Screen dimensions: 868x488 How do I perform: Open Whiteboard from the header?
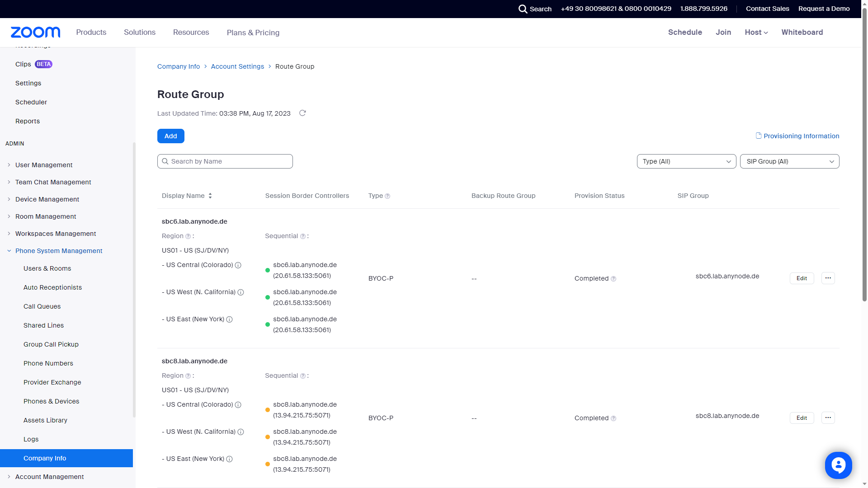802,32
